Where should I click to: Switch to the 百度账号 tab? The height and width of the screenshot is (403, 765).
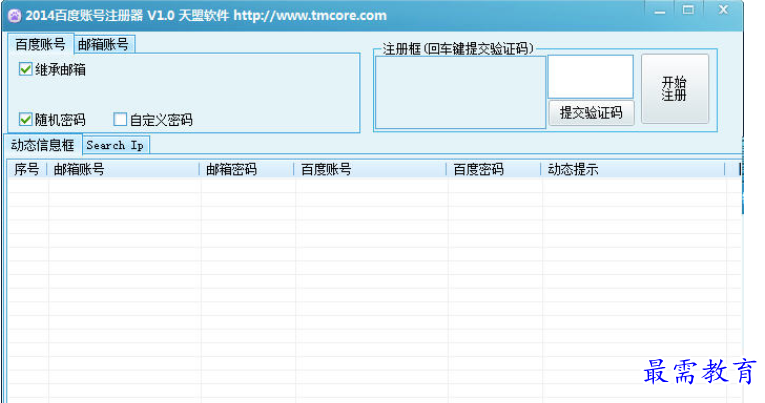point(40,44)
